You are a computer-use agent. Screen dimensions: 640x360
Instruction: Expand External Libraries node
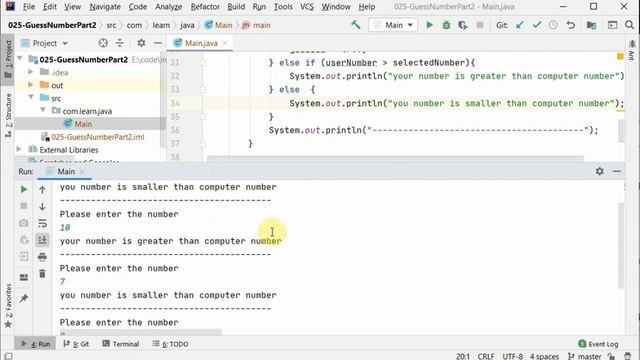pos(19,149)
